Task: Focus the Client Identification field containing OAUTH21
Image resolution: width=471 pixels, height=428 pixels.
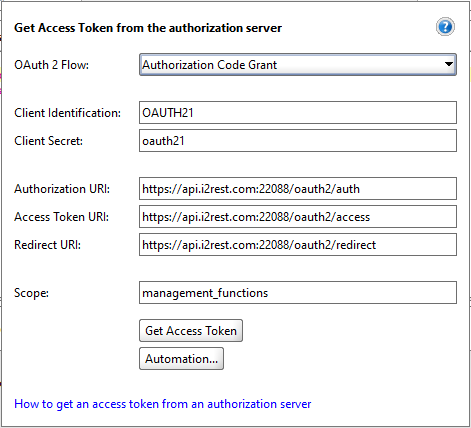Action: [298, 113]
